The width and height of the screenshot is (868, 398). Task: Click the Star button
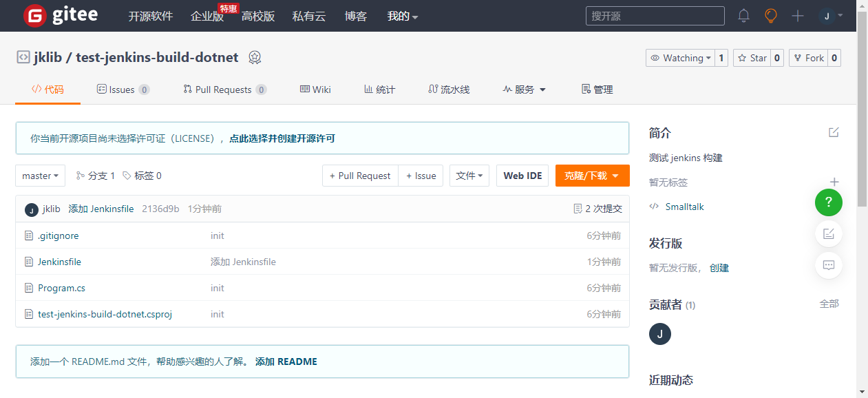[x=752, y=58]
